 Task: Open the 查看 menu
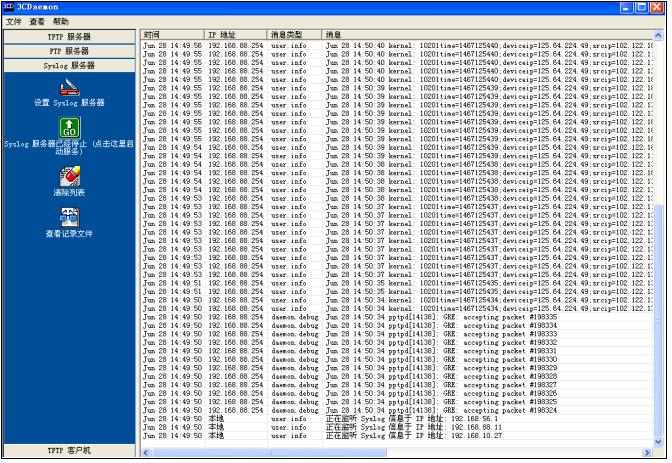pyautogui.click(x=37, y=21)
